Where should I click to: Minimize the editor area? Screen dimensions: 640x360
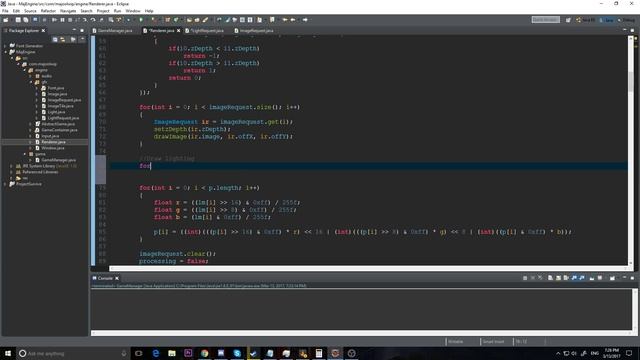(624, 30)
